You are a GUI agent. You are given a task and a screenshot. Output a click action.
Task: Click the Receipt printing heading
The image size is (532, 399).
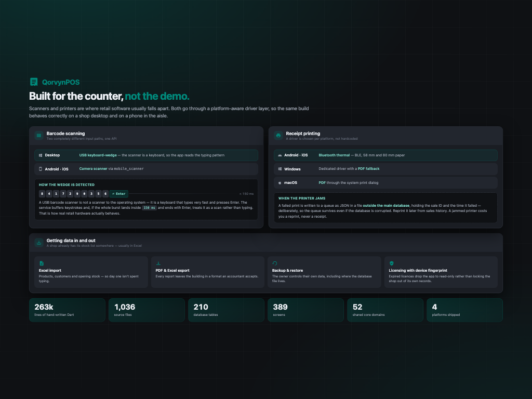[x=303, y=134]
